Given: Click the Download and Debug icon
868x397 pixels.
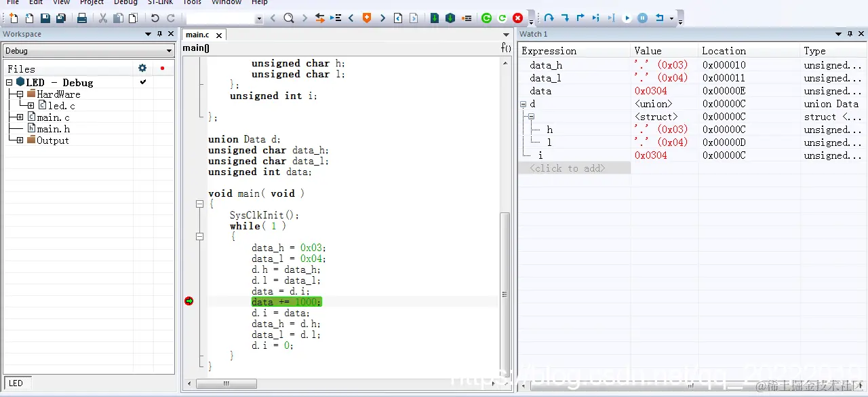Looking at the screenshot, I should (x=435, y=18).
